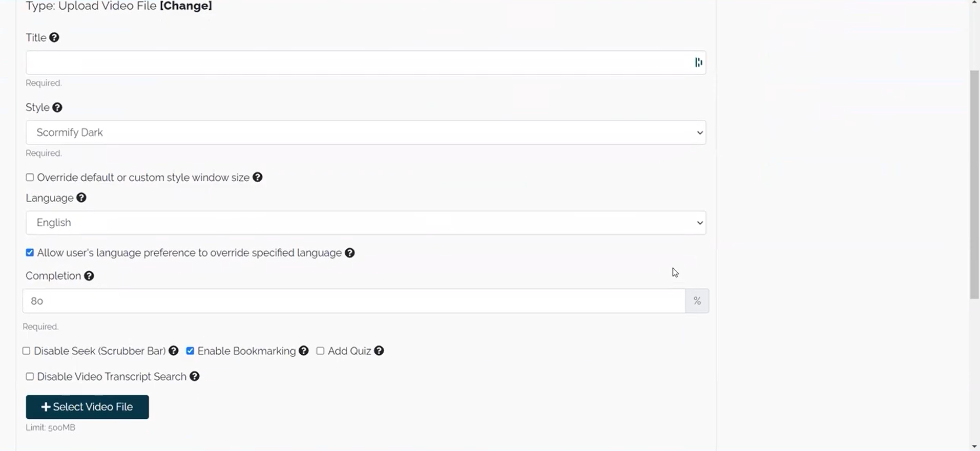Viewport: 980px width, 451px height.
Task: Click the percent symbol beside Completion value
Action: pyautogui.click(x=697, y=300)
